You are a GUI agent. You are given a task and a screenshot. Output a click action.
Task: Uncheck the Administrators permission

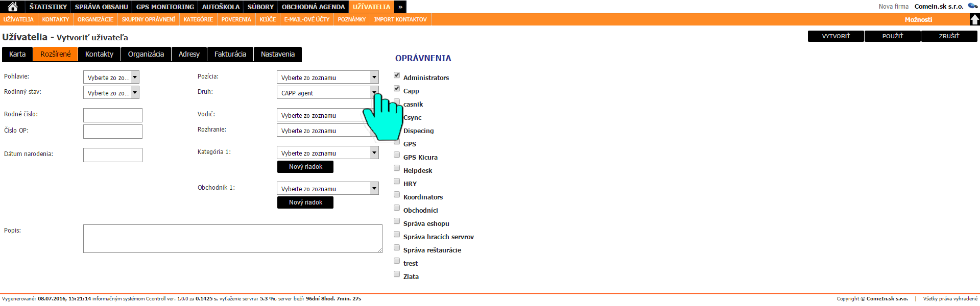click(x=397, y=75)
